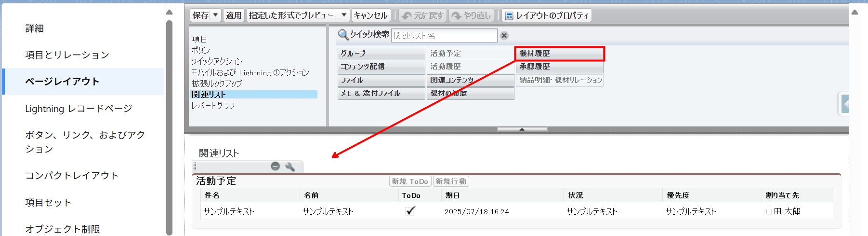Image resolution: width=868 pixels, height=236 pixels.
Task: Click the left sidebar vertical scrollbar
Action: pos(169,125)
